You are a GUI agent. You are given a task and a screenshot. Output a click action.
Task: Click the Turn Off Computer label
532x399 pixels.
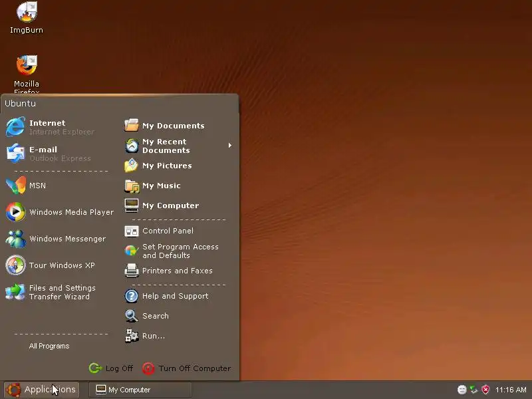click(x=195, y=368)
